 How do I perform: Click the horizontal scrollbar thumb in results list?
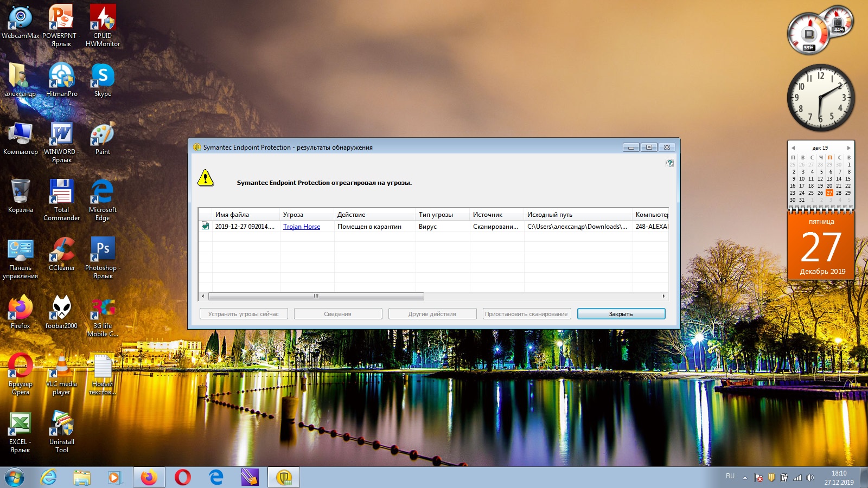[316, 297]
